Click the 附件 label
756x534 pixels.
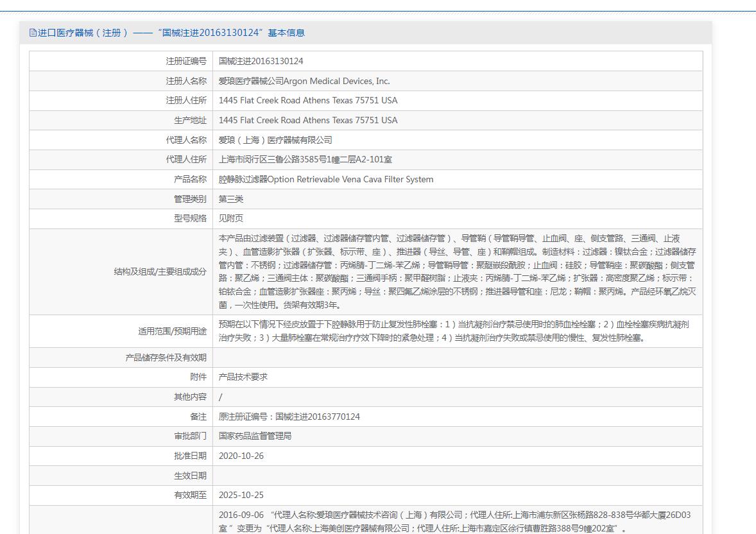(x=198, y=377)
